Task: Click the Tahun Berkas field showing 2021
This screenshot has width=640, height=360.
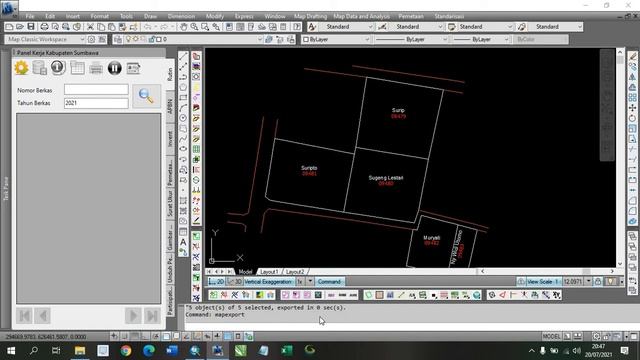Action: (96, 103)
